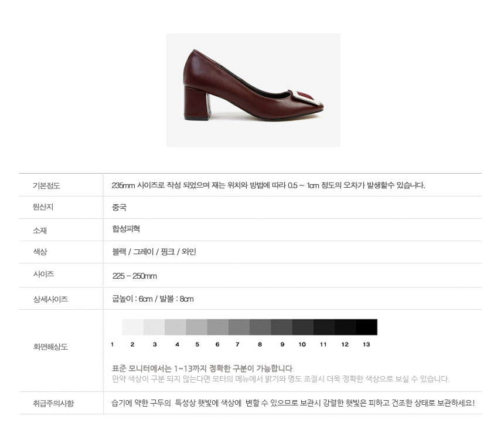Click the 원산지 row label
Image resolution: width=504 pixels, height=433 pixels.
pyautogui.click(x=43, y=207)
